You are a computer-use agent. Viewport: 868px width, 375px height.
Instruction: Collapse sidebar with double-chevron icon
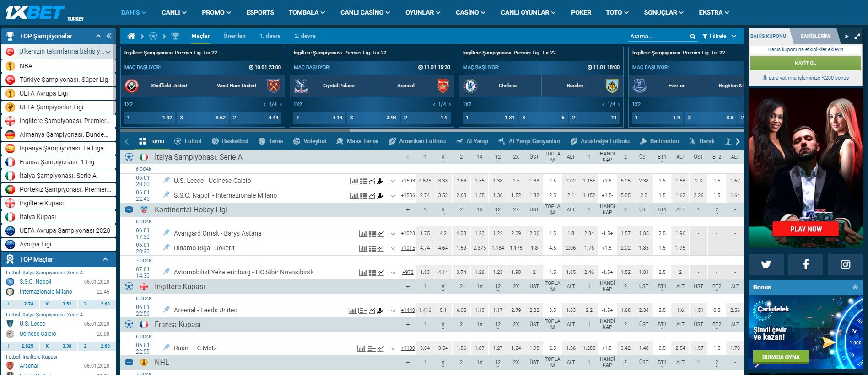click(x=109, y=36)
